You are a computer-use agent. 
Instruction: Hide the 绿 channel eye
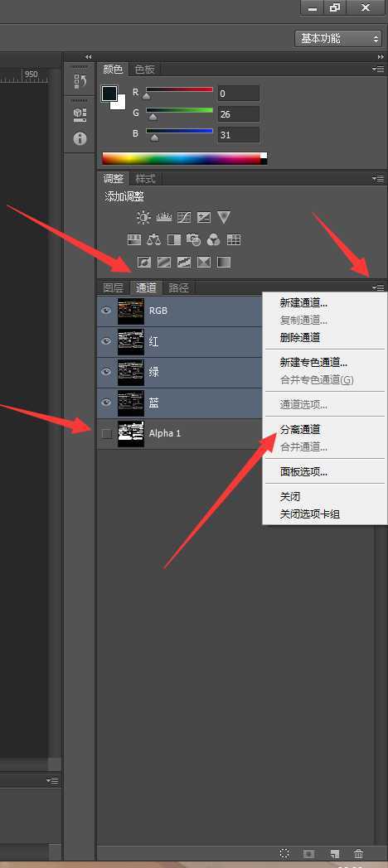pyautogui.click(x=106, y=372)
